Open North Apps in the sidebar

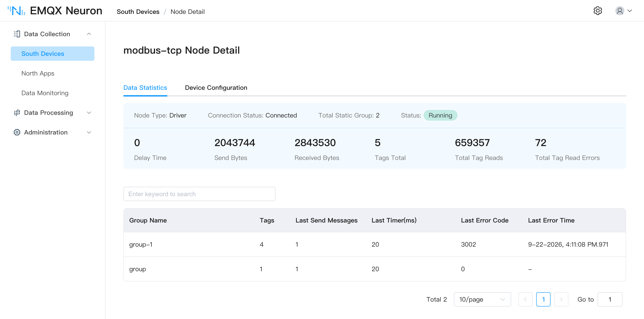click(38, 73)
